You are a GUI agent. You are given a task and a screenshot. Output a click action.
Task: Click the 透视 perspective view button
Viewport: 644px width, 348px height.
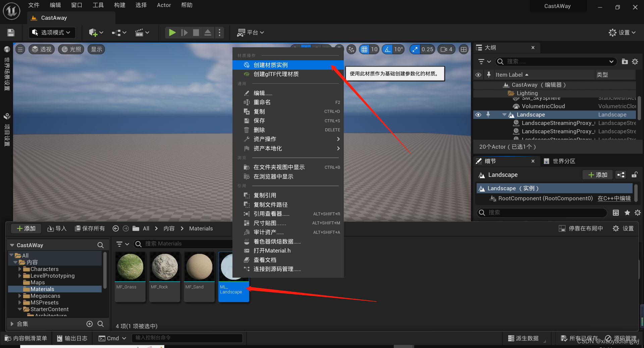tap(42, 49)
